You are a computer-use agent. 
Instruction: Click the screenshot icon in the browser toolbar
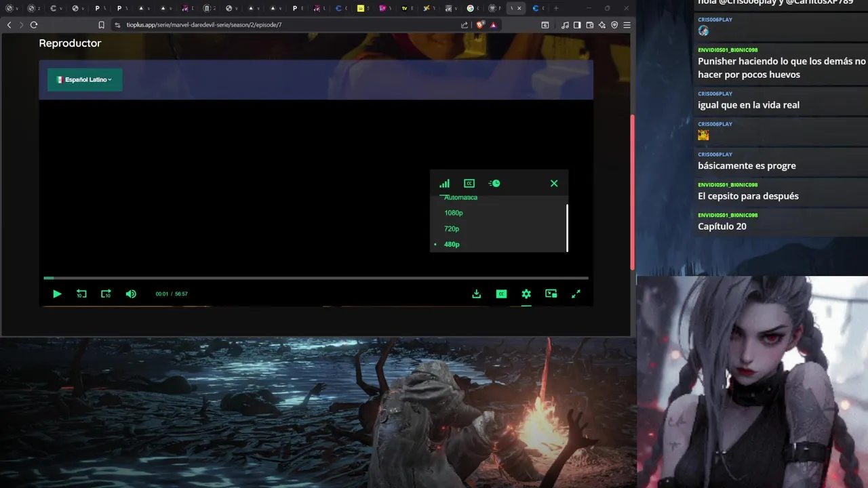click(545, 25)
